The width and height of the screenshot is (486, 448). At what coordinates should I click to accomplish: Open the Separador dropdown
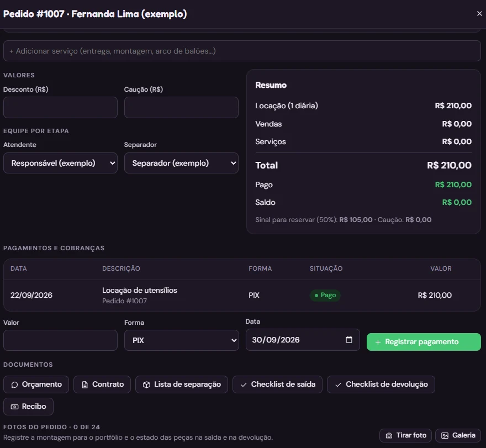tap(181, 163)
